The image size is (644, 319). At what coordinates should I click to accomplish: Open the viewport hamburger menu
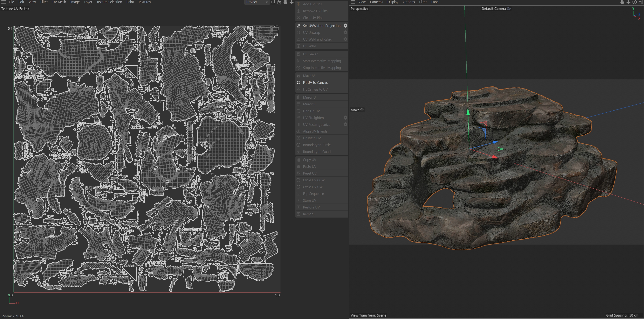pyautogui.click(x=353, y=2)
